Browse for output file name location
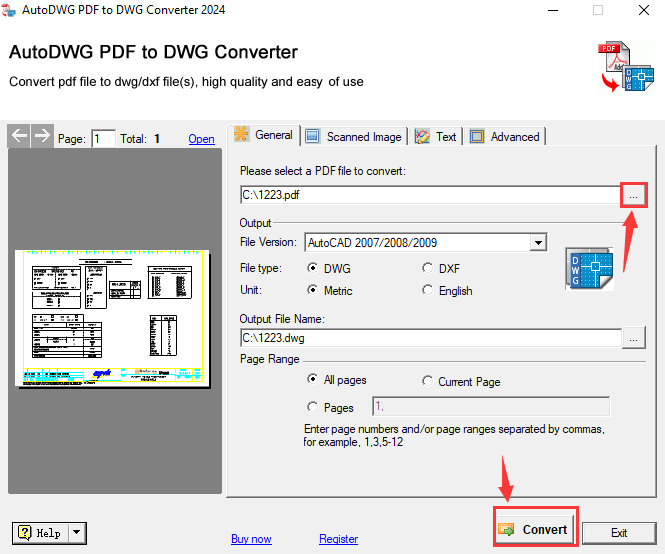 (x=634, y=338)
